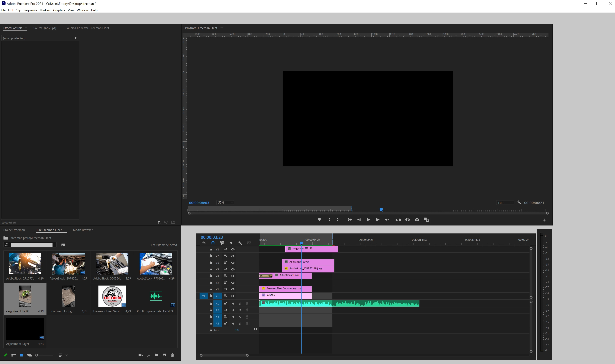Click the Export Frame camera icon
615x364 pixels.
[417, 220]
